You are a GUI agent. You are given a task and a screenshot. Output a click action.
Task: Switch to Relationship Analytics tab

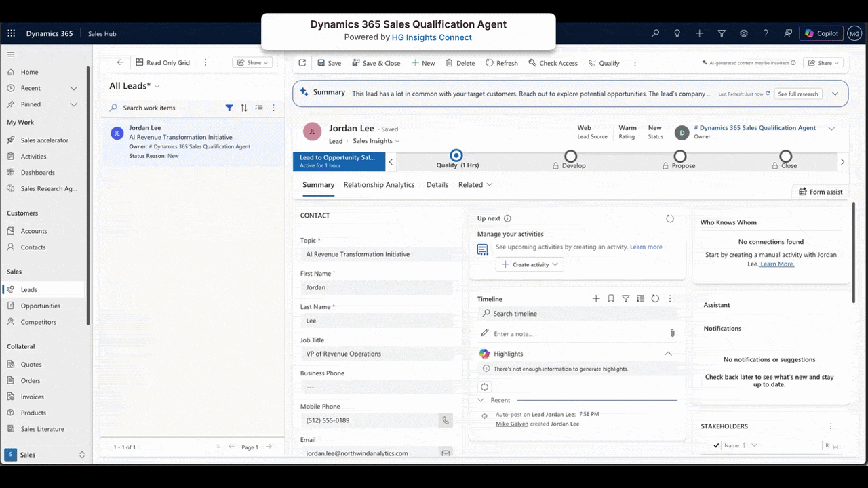379,184
